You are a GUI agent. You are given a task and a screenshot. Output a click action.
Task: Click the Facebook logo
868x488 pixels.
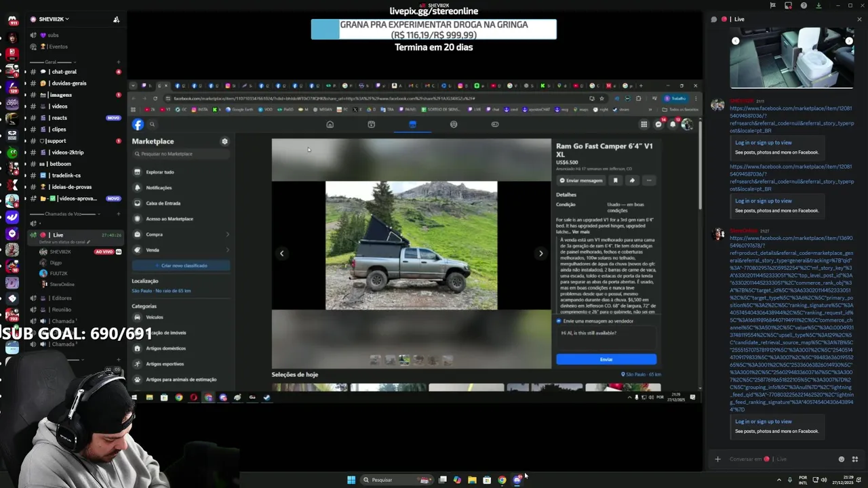138,124
